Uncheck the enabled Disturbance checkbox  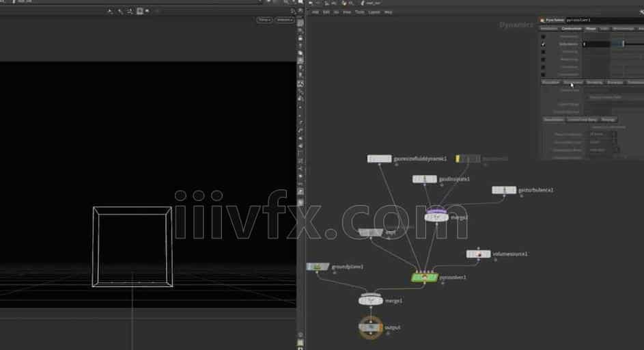tap(544, 44)
